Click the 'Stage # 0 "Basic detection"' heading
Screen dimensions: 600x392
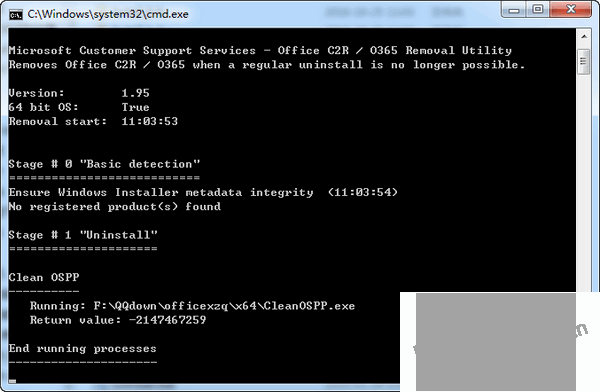[x=104, y=164]
